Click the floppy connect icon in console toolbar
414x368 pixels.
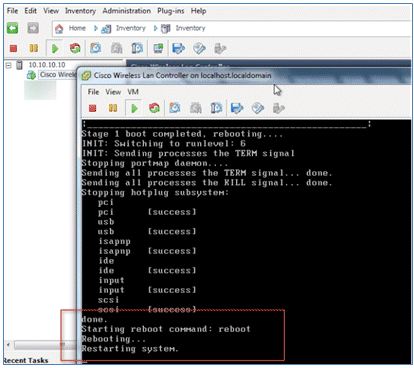click(x=237, y=108)
